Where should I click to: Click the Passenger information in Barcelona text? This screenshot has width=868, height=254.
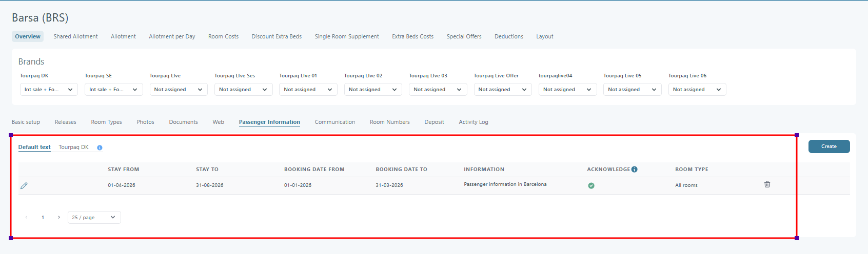tap(505, 184)
